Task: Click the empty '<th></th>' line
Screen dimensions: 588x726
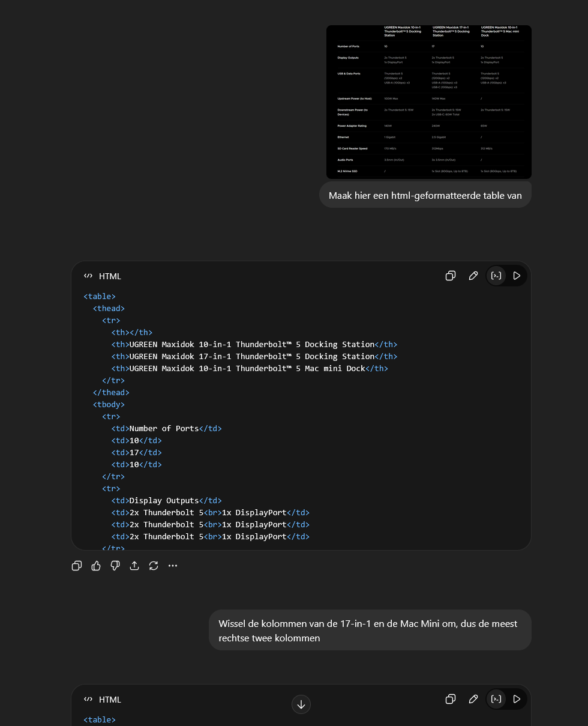Action: coord(132,332)
